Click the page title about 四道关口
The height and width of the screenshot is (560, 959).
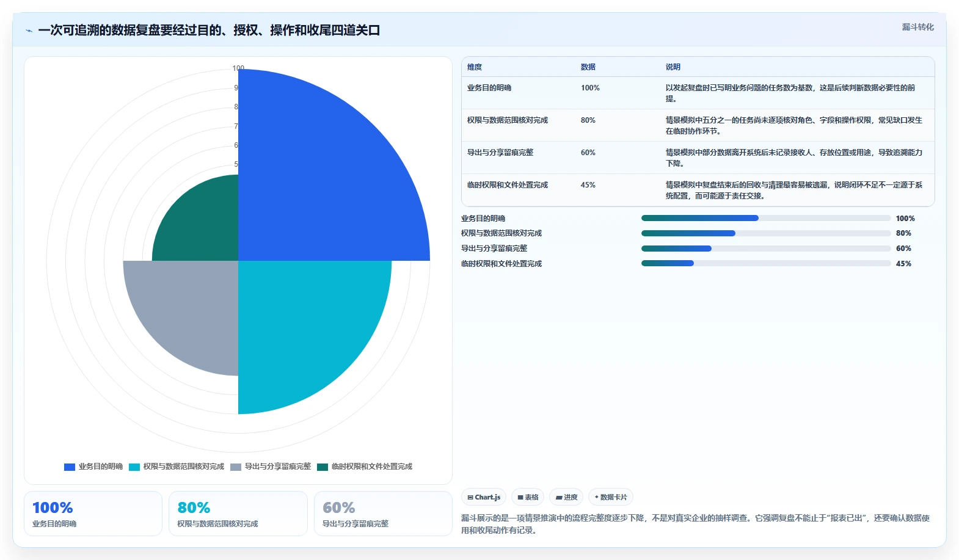(209, 31)
